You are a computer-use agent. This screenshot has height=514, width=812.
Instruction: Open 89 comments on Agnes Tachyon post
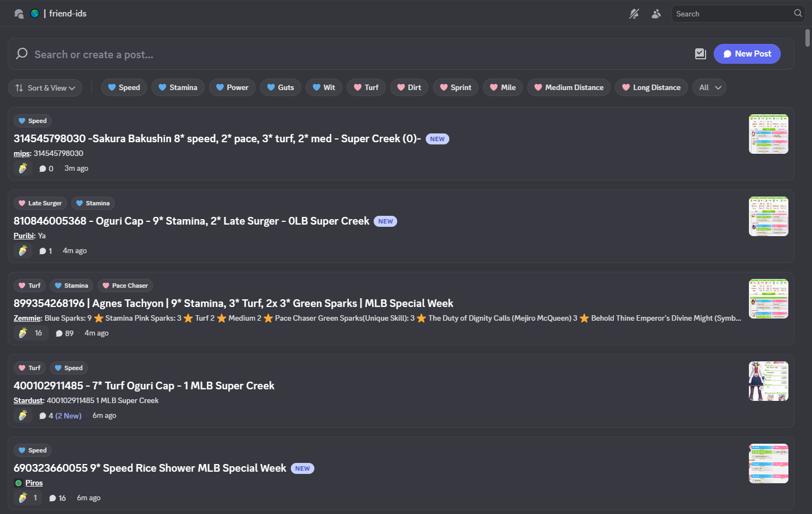64,333
